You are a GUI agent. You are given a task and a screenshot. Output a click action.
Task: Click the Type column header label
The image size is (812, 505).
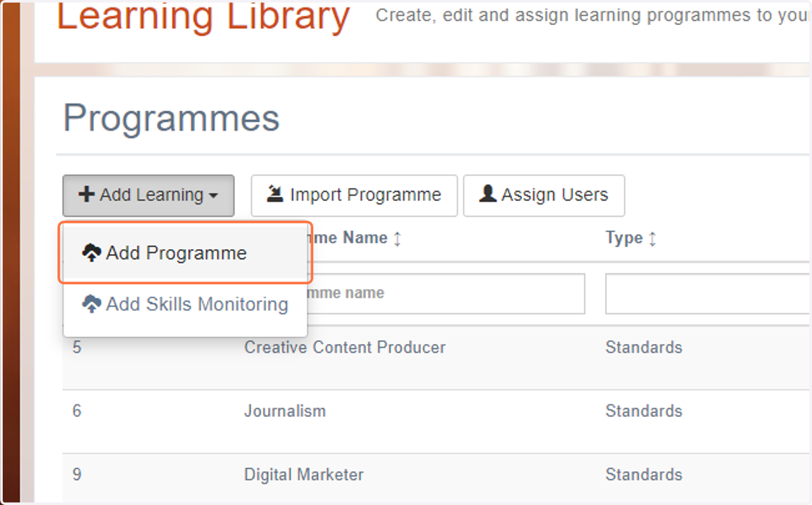[x=624, y=238]
